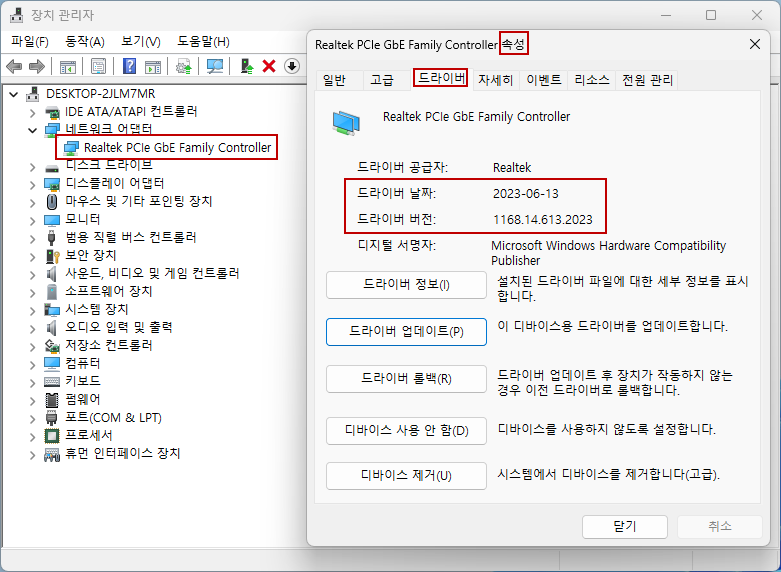Image resolution: width=781 pixels, height=572 pixels.
Task: Expand the 저장소 컨트롤러 node
Action: [x=33, y=346]
